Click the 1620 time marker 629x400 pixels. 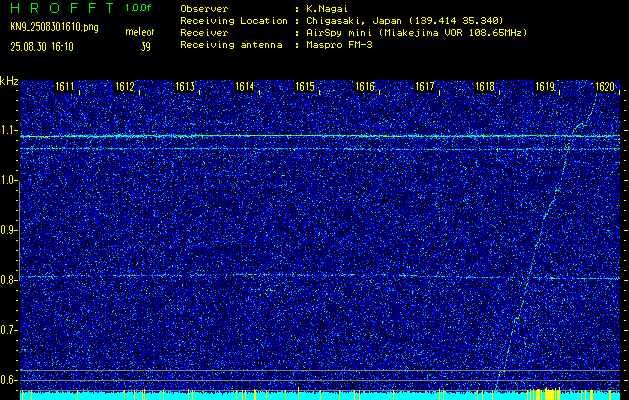tap(605, 87)
